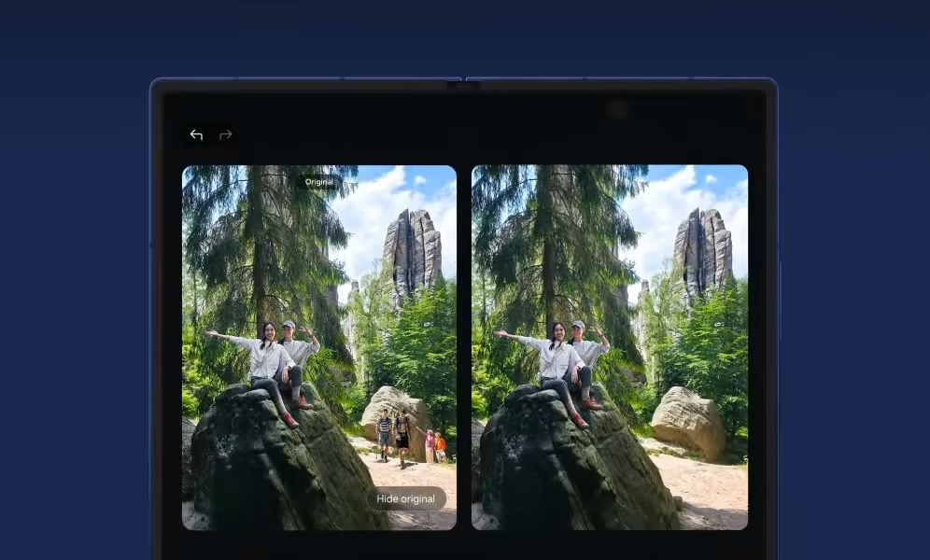Tap the seated couple in the edited photo
930x560 pixels.
click(x=568, y=364)
